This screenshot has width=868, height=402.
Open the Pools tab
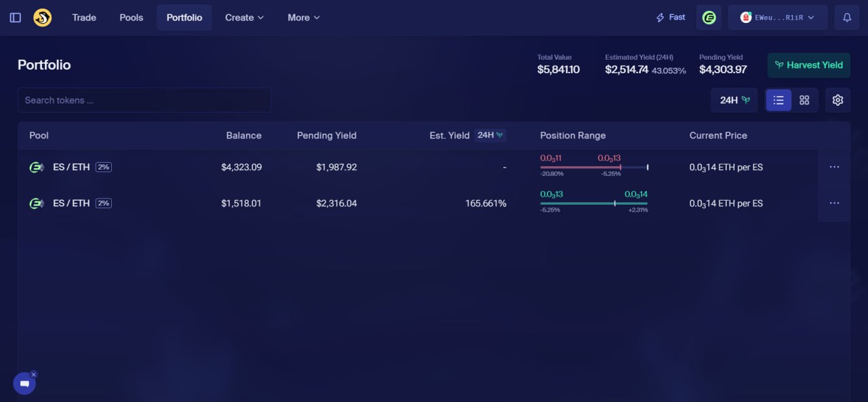pyautogui.click(x=131, y=18)
